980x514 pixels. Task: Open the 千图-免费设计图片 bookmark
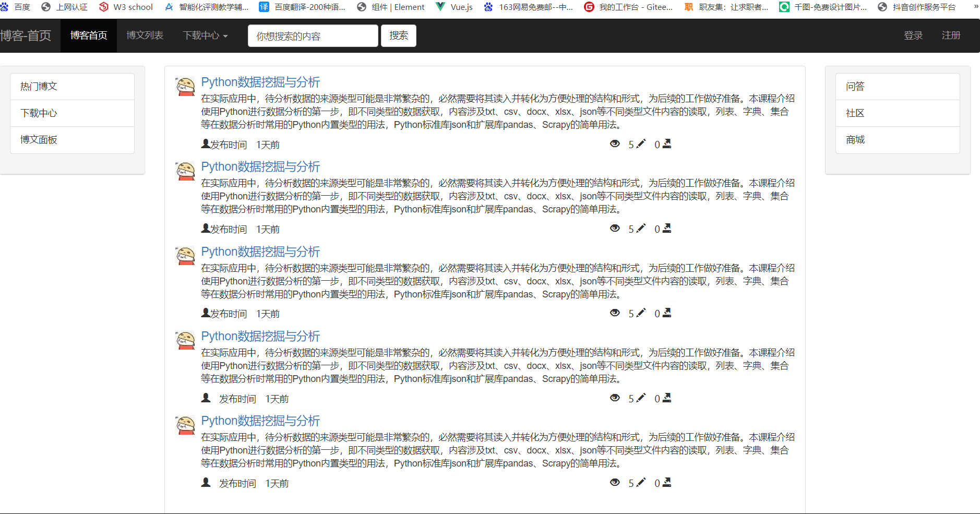pyautogui.click(x=823, y=7)
